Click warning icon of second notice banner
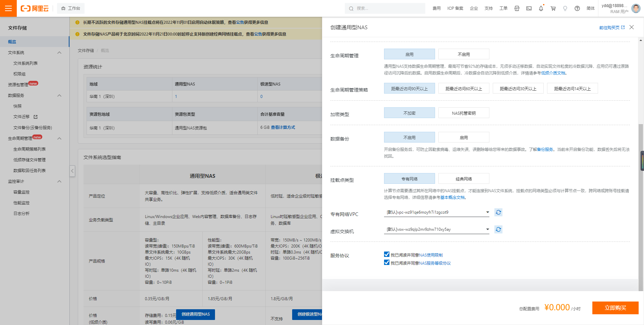Image resolution: width=644 pixels, height=325 pixels. pos(77,34)
